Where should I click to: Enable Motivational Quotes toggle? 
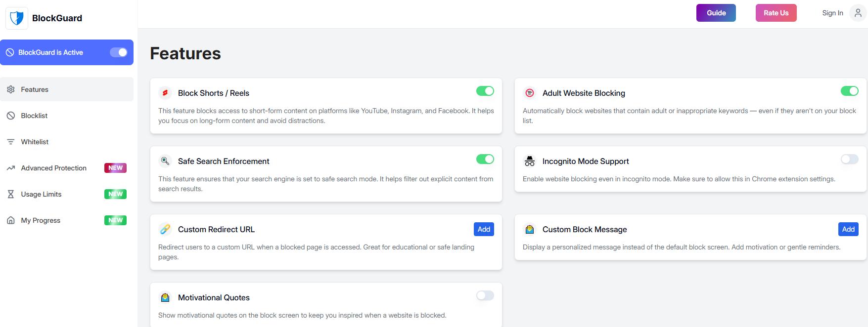(485, 295)
